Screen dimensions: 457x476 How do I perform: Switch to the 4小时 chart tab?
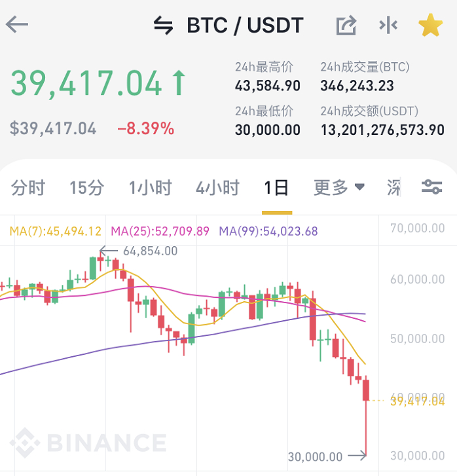point(217,188)
